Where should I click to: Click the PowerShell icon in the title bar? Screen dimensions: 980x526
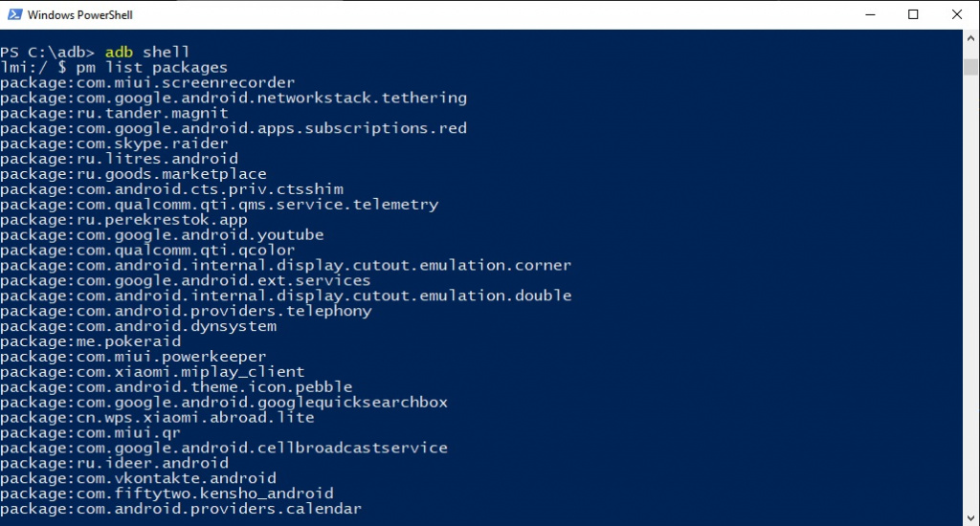pyautogui.click(x=12, y=14)
